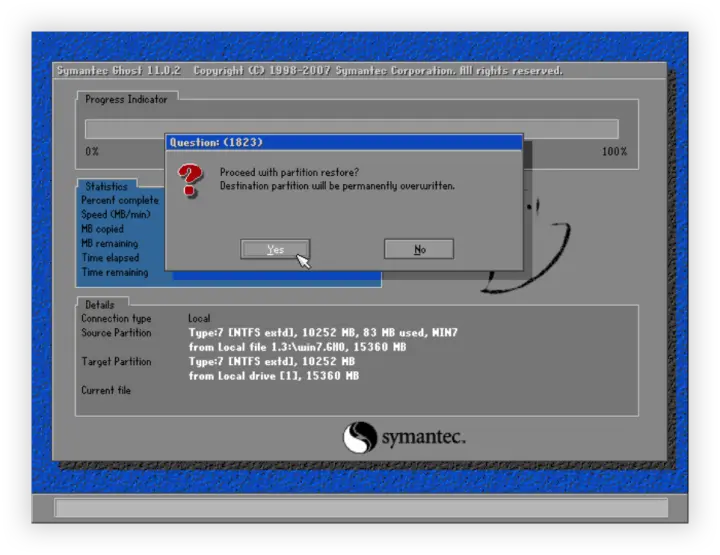
Task: Select the Progress Indicator panel label
Action: (x=126, y=99)
